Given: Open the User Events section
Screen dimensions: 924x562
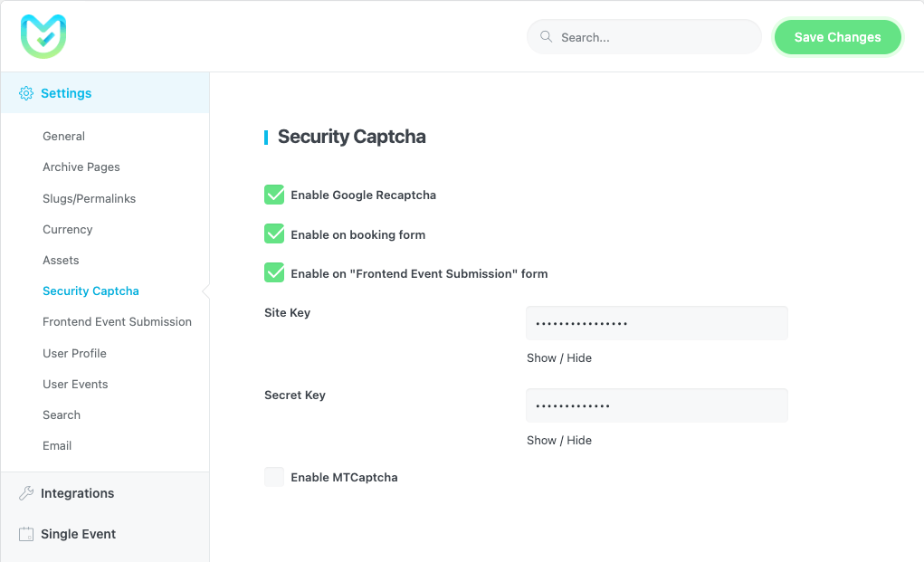Looking at the screenshot, I should click(75, 384).
